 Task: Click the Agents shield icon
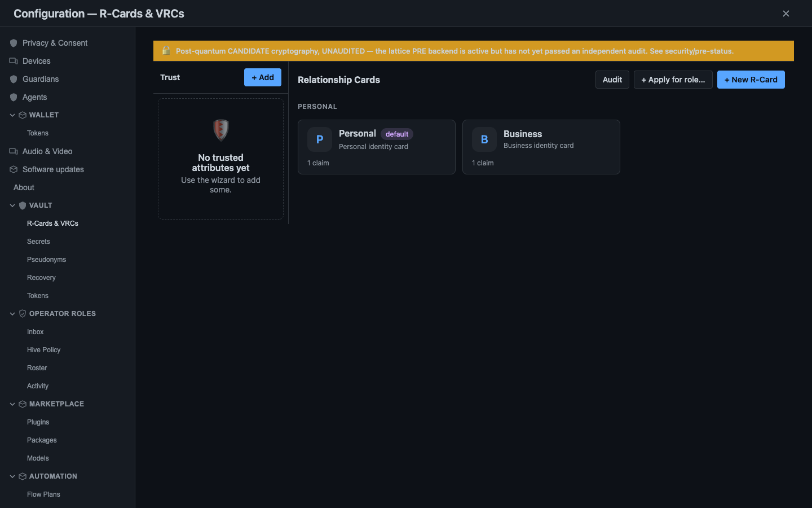point(14,97)
